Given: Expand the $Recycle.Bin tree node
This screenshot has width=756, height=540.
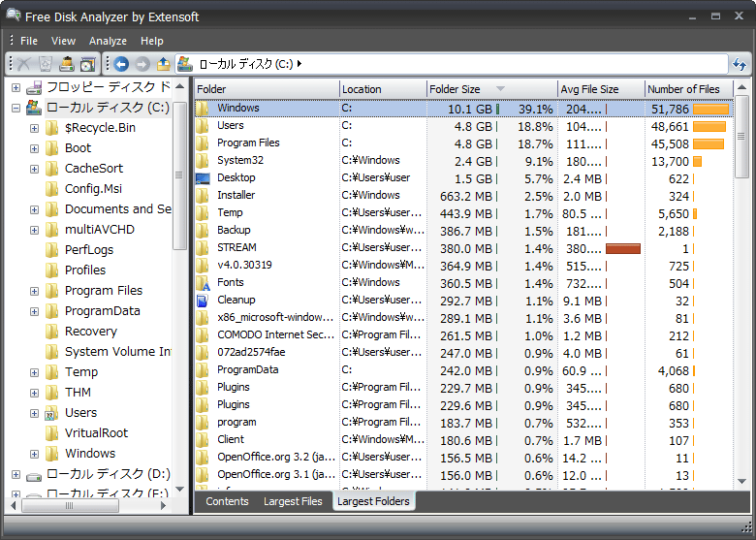Looking at the screenshot, I should pyautogui.click(x=34, y=128).
